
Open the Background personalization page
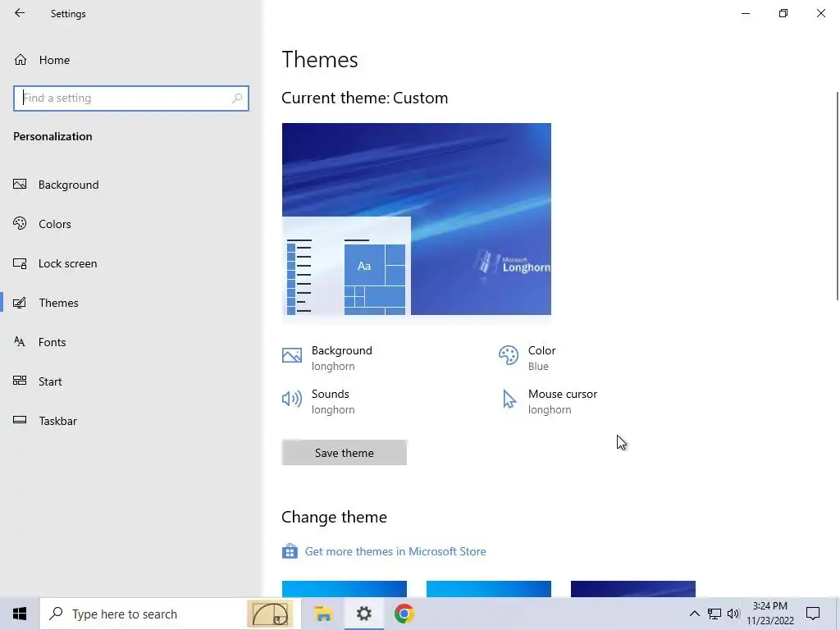coord(69,185)
